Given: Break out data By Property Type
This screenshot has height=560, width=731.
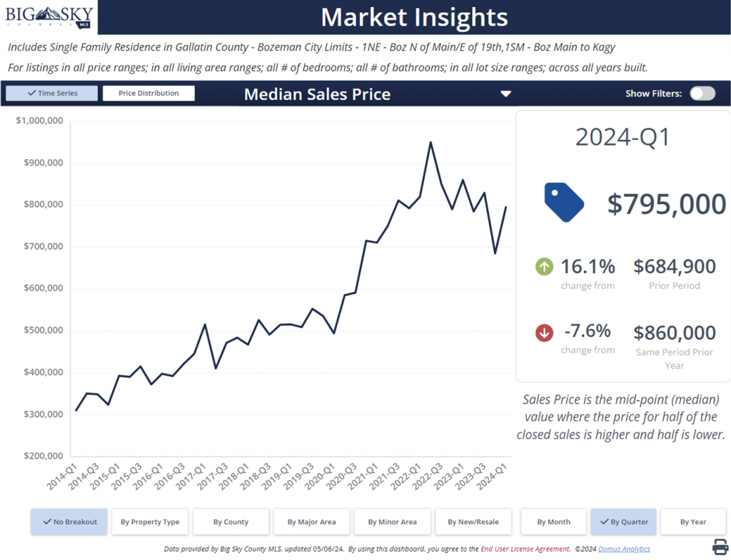Looking at the screenshot, I should click(150, 522).
